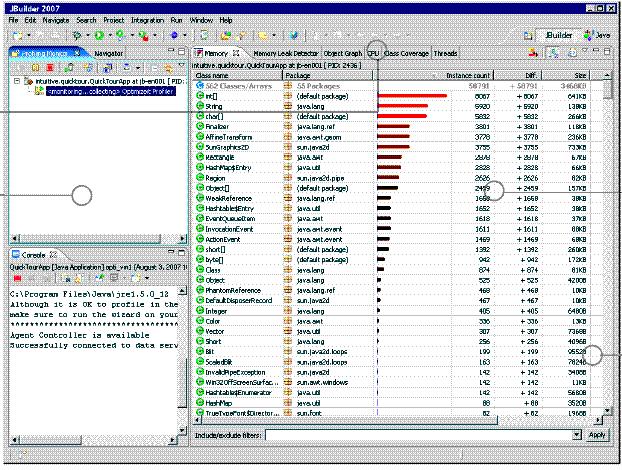Sort by the Package column header
The width and height of the screenshot is (622, 470).
tap(328, 75)
